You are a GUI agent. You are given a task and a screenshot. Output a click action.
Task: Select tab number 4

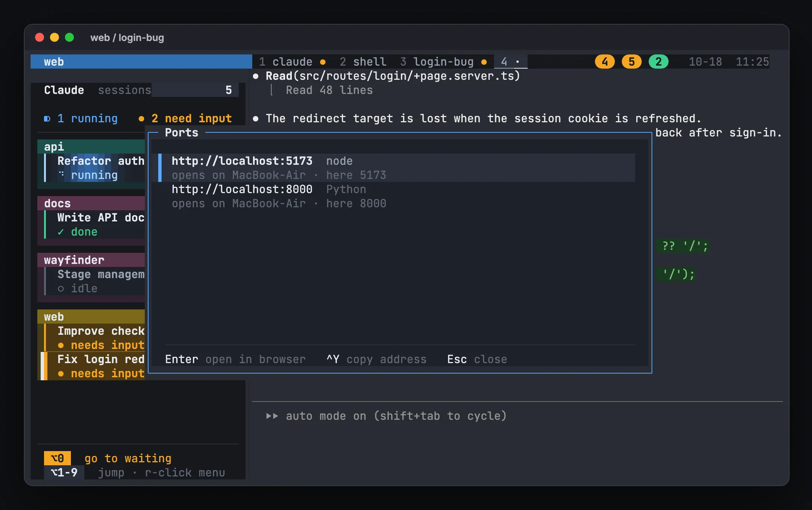510,62
